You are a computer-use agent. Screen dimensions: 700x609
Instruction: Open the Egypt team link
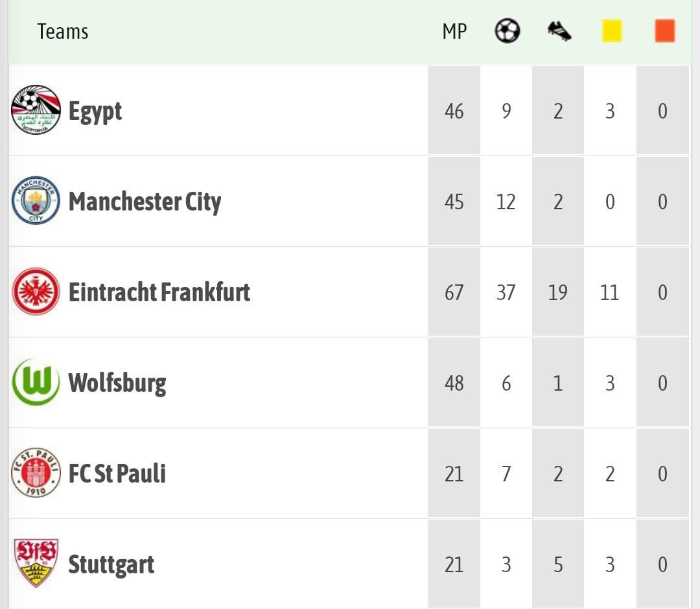click(x=95, y=111)
